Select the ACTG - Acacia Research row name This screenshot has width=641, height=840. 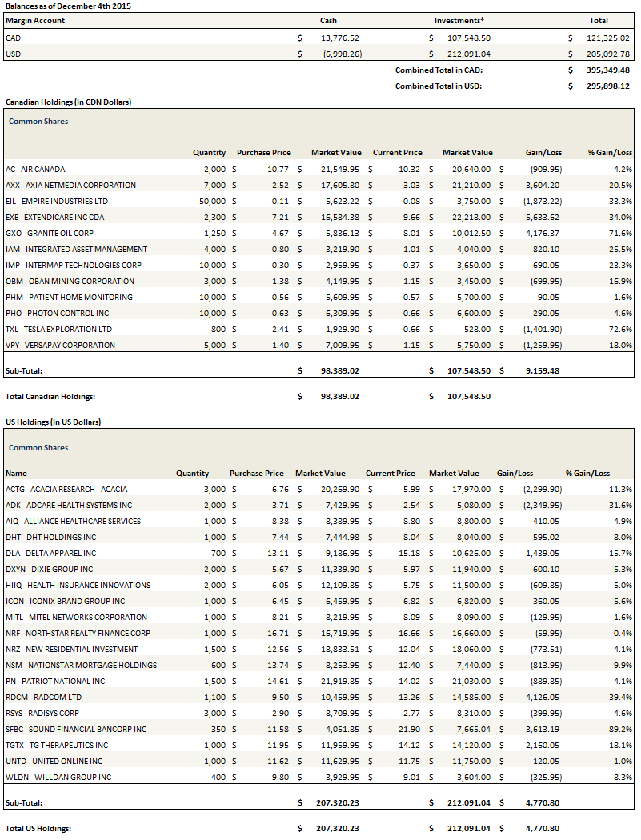coord(66,489)
